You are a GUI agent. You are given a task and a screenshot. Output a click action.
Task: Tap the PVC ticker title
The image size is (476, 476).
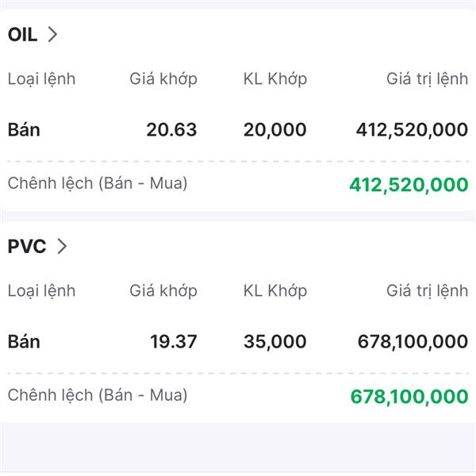[x=26, y=246]
